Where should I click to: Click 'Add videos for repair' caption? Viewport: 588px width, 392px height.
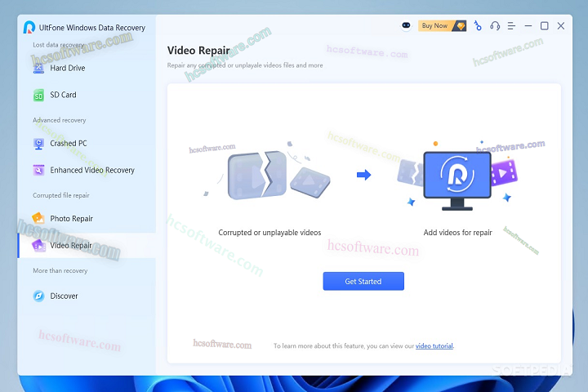click(x=457, y=233)
